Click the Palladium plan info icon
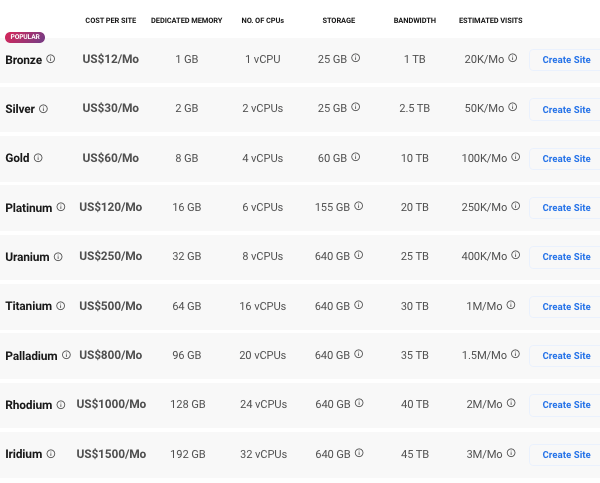Screen dimensions: 600x483 67,355
